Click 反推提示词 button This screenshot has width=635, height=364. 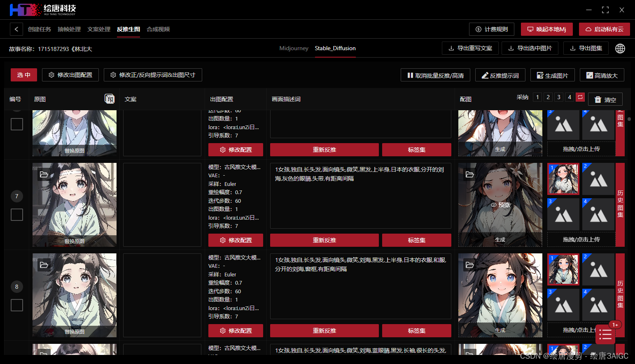(x=500, y=75)
